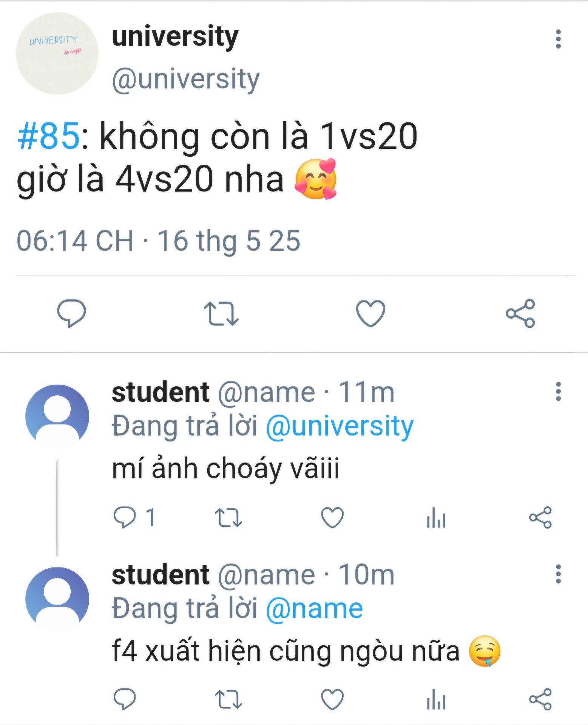Share the 11m student reply
Viewport: 588px width, 725px height.
click(540, 517)
